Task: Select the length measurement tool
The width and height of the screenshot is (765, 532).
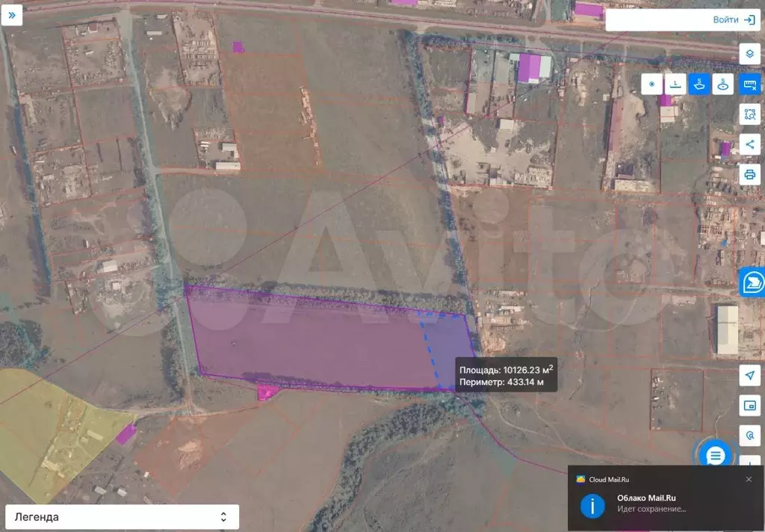Action: (x=675, y=84)
